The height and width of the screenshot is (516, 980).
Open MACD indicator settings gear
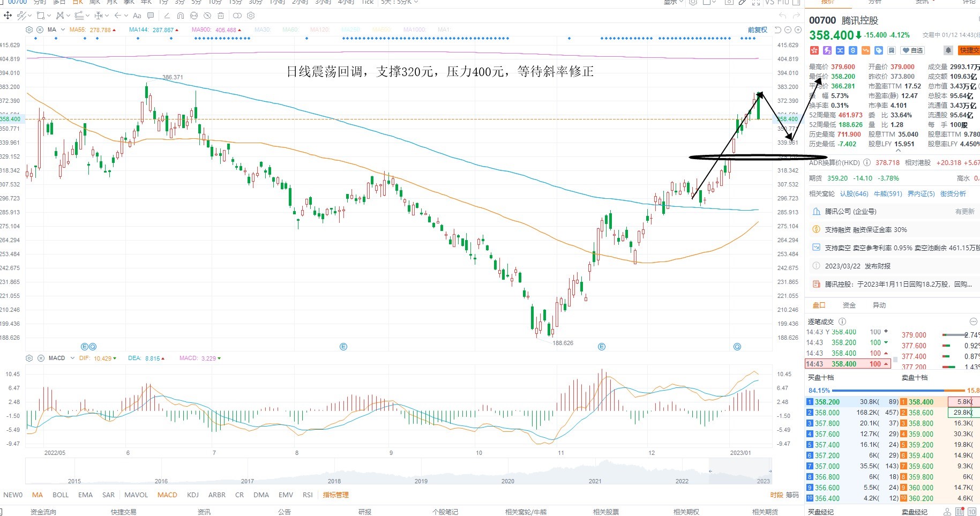29,358
